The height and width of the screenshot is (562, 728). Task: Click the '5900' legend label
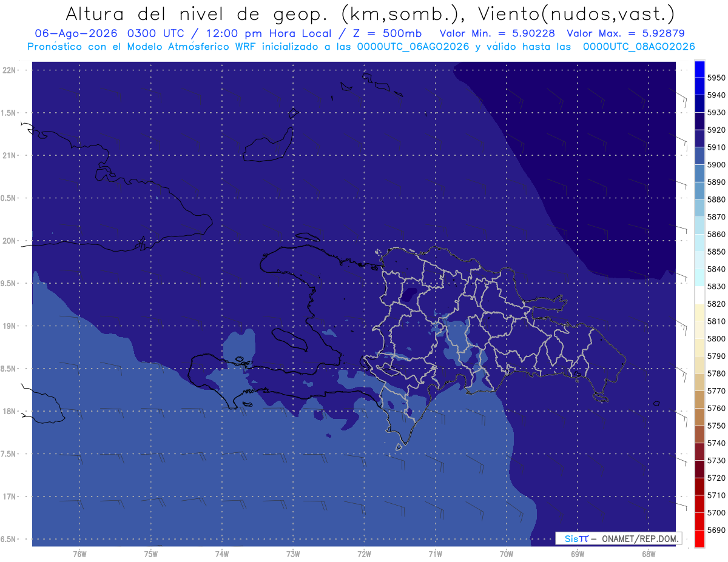716,165
